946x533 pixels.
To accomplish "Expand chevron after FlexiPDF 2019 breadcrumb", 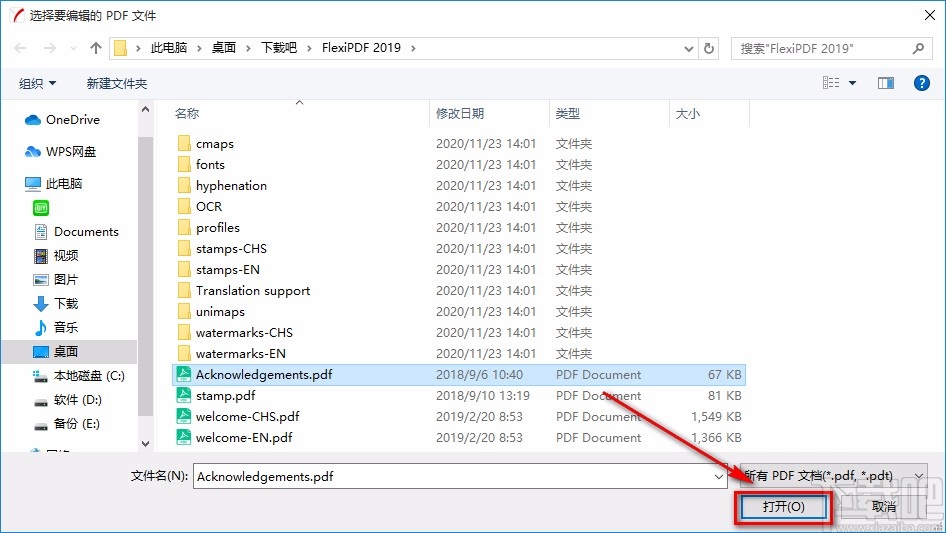I will tap(413, 48).
